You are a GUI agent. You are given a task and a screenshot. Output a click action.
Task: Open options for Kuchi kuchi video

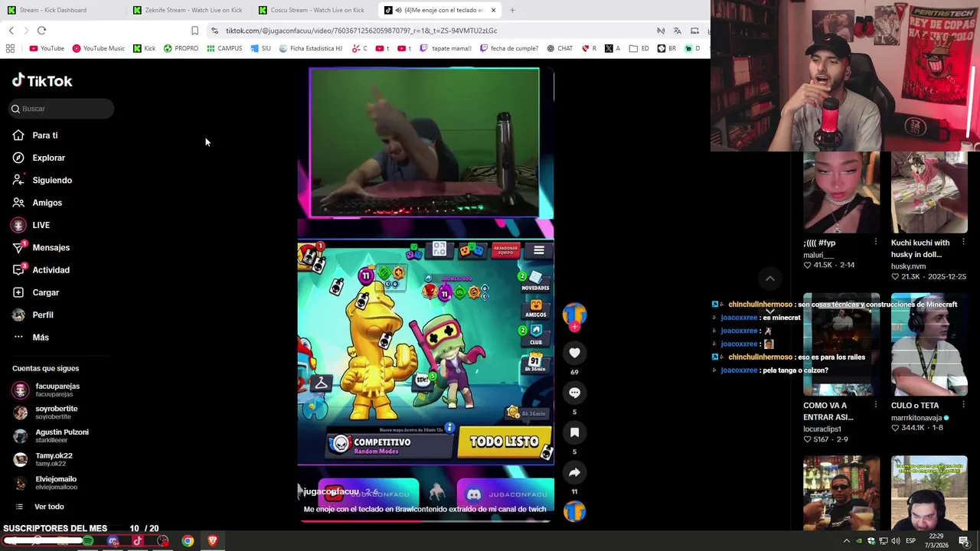point(963,242)
